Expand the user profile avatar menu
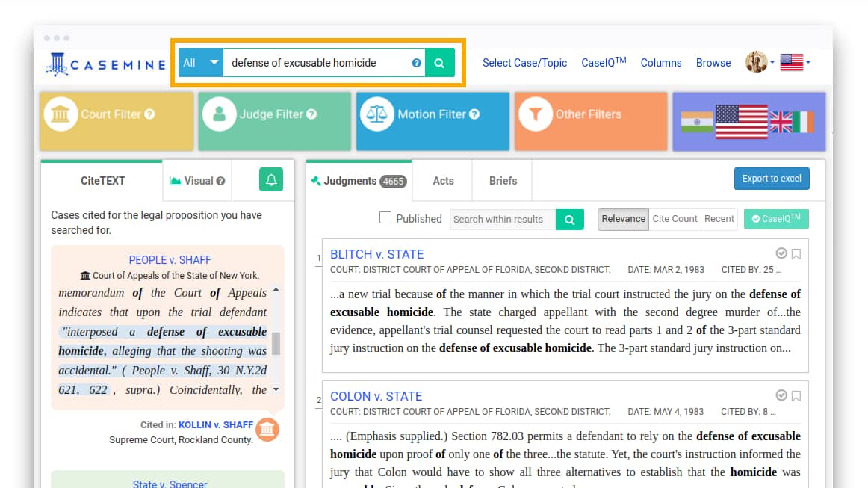Viewport: 868px width, 488px height. pos(759,63)
